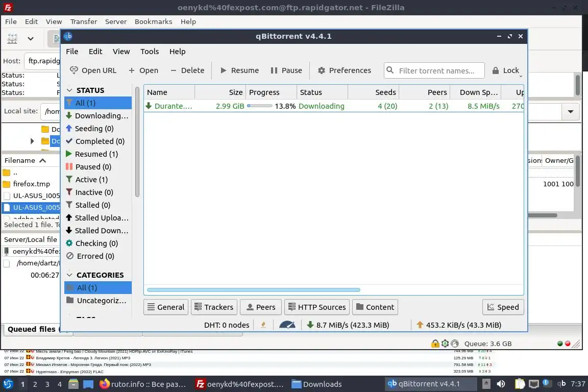588x392 pixels.
Task: Open Downloads folder from taskbar
Action: (x=317, y=384)
